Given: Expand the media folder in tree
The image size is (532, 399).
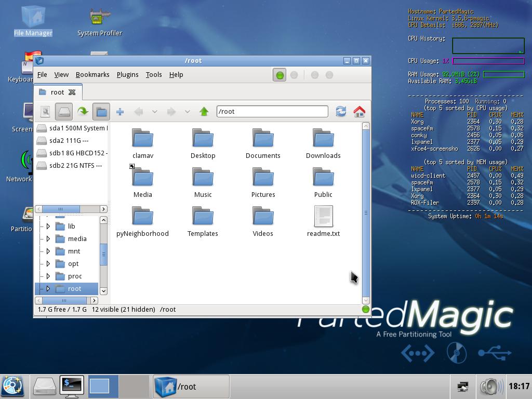Looking at the screenshot, I should coord(48,239).
